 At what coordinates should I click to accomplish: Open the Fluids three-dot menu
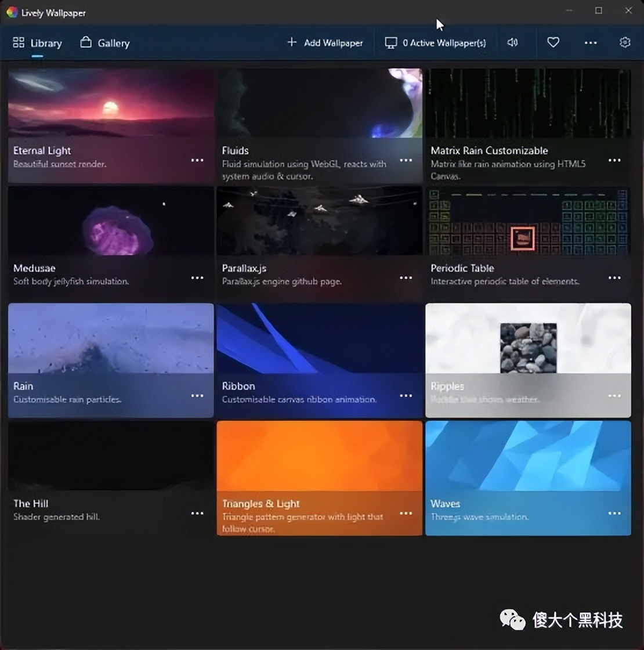pos(406,160)
